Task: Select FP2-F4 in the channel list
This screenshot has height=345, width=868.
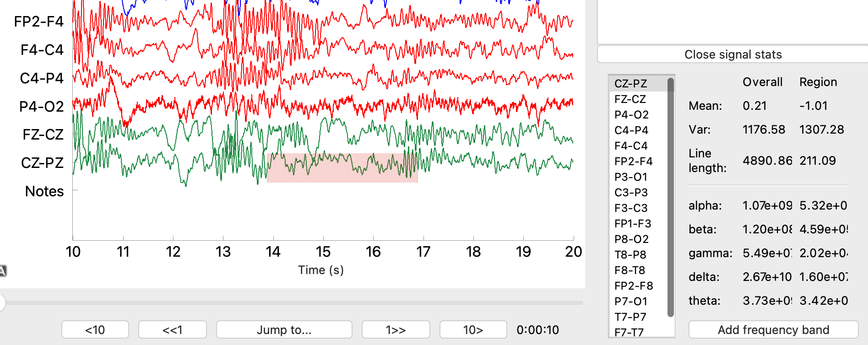Action: coord(633,162)
